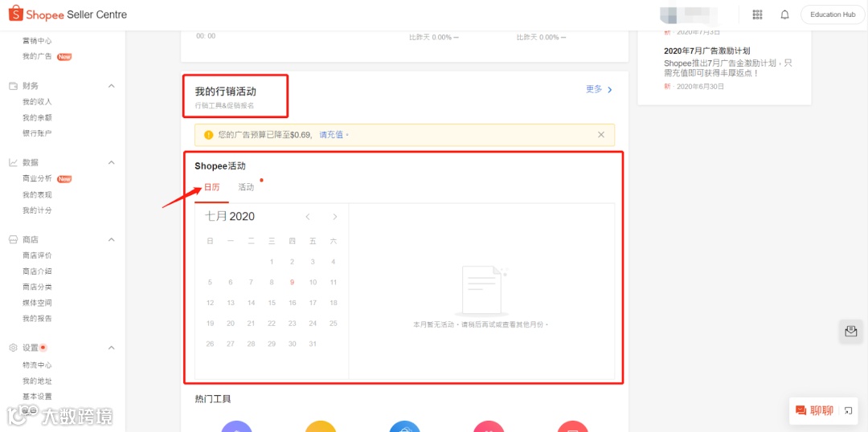Collapse the 数据 section

(x=111, y=163)
